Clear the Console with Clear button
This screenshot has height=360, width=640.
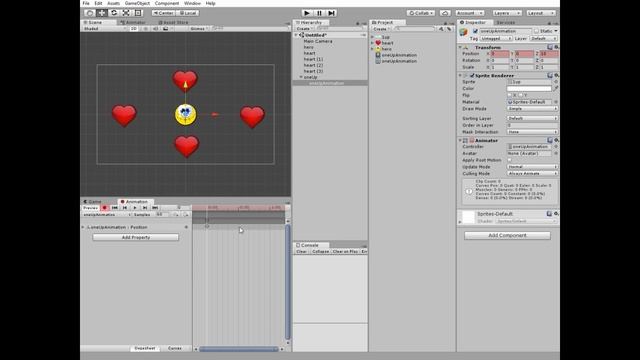301,251
